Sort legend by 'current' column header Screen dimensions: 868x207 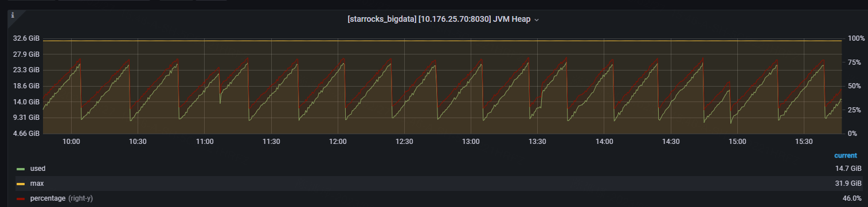846,155
